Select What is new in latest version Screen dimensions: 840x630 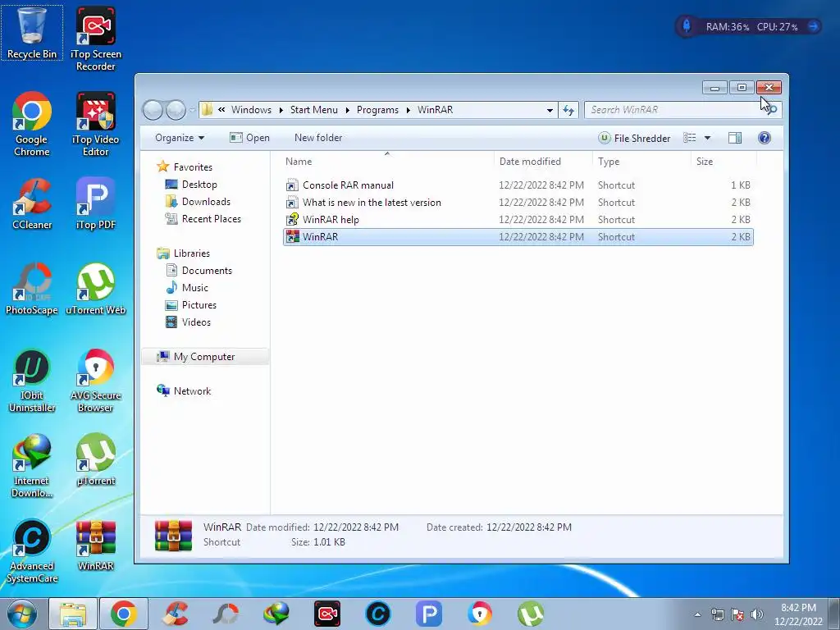pos(518,203)
